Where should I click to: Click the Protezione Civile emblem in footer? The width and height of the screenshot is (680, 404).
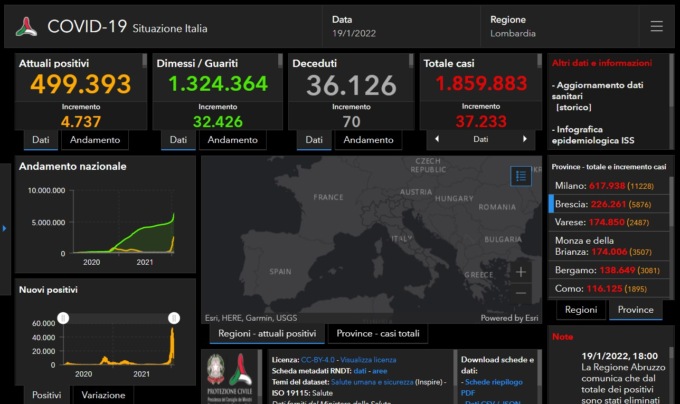[x=229, y=376]
